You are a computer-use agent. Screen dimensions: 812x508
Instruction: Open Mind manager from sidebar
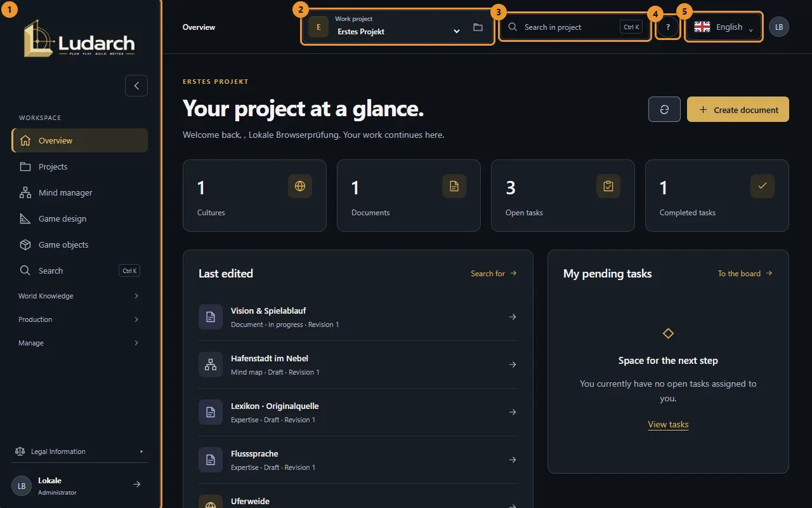tap(80, 192)
